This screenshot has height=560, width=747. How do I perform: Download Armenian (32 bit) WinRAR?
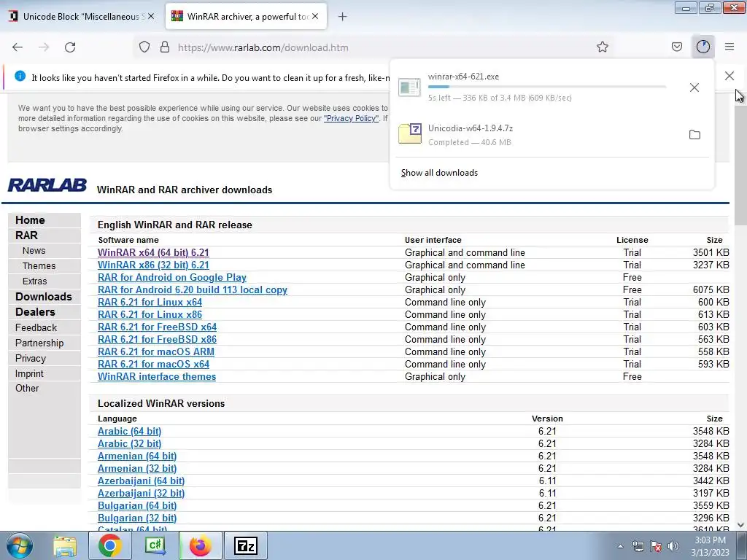(x=137, y=468)
